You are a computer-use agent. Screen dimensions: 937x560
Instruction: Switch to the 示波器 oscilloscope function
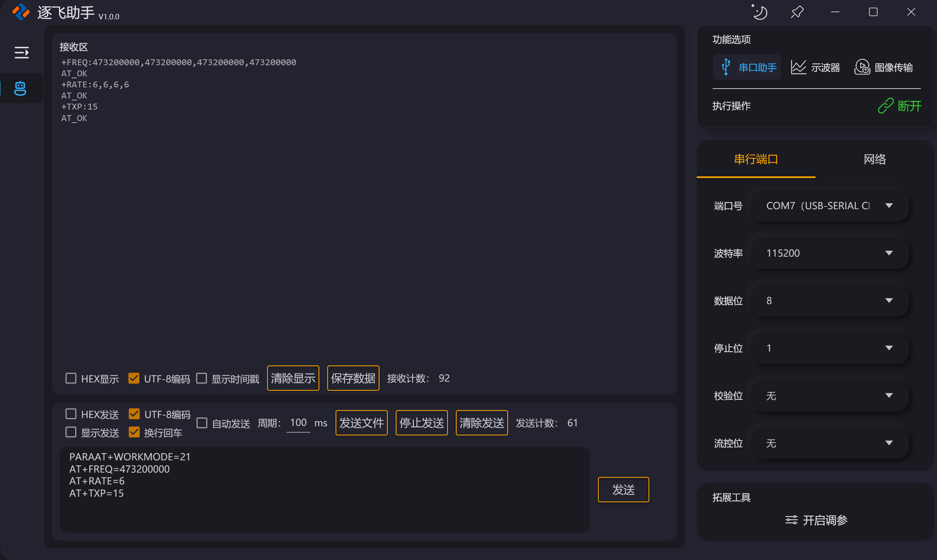tap(816, 67)
